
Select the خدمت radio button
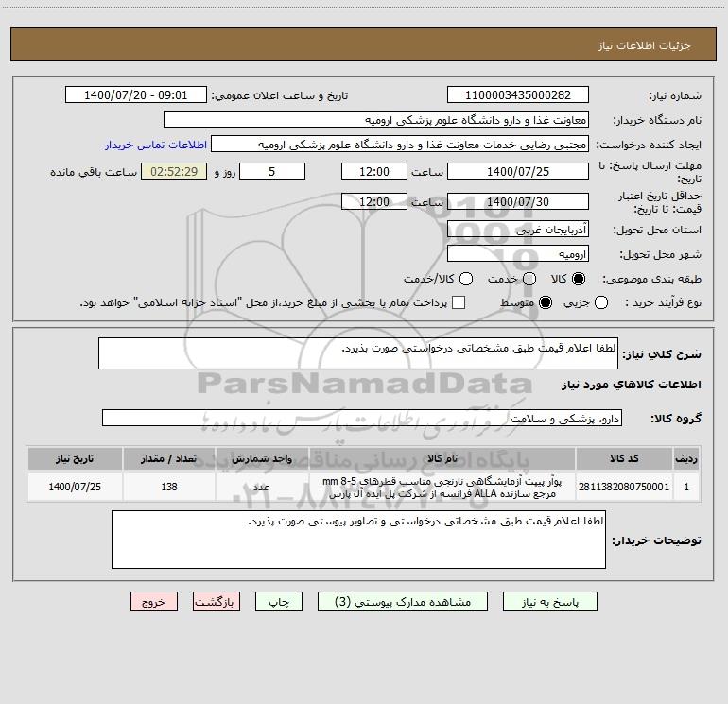tap(529, 279)
